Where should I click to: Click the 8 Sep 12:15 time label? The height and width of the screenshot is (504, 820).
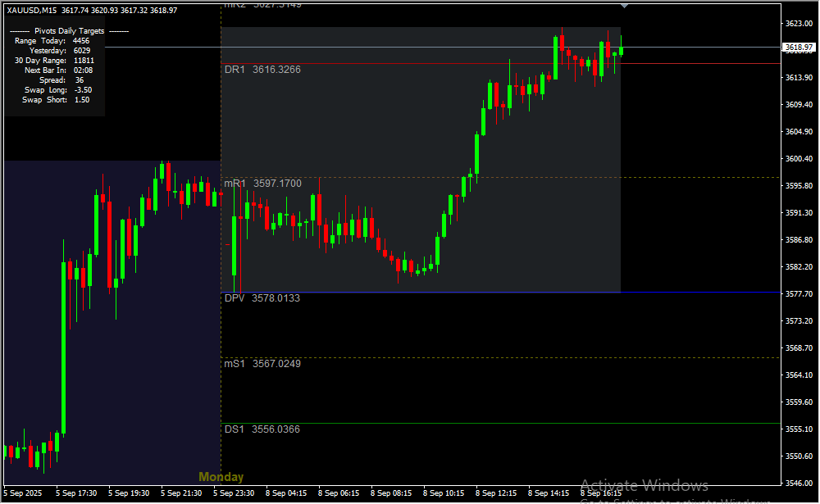497,493
